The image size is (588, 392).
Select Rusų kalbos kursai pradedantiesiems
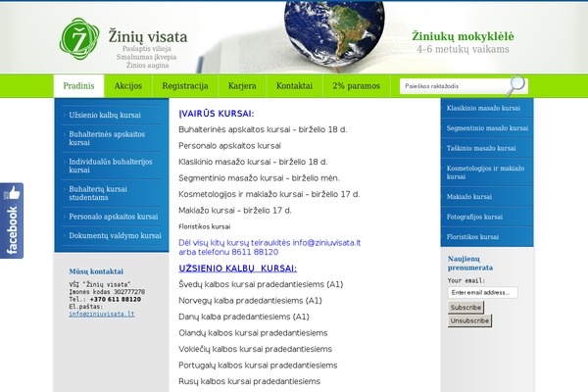click(249, 381)
